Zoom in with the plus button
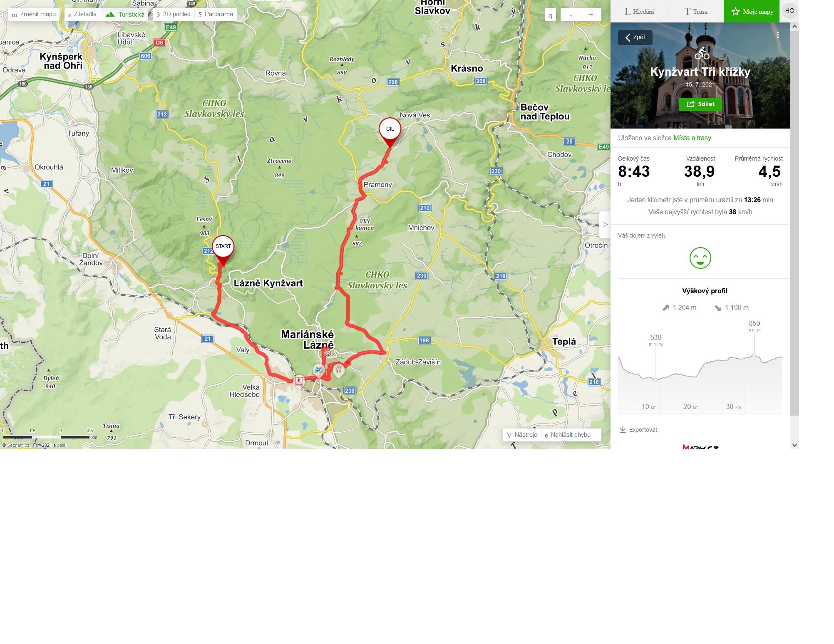This screenshot has width=834, height=644. (x=591, y=15)
